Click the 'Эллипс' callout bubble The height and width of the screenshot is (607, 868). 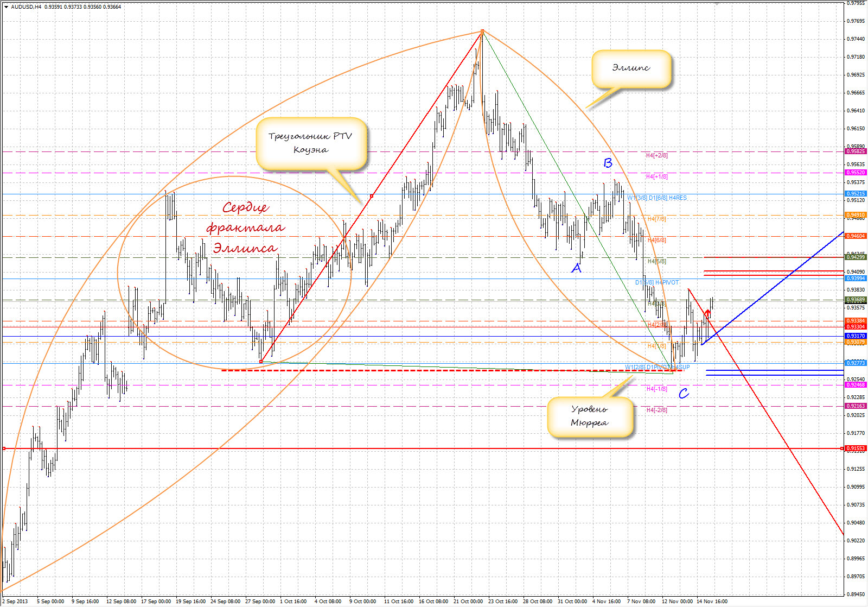pos(631,68)
